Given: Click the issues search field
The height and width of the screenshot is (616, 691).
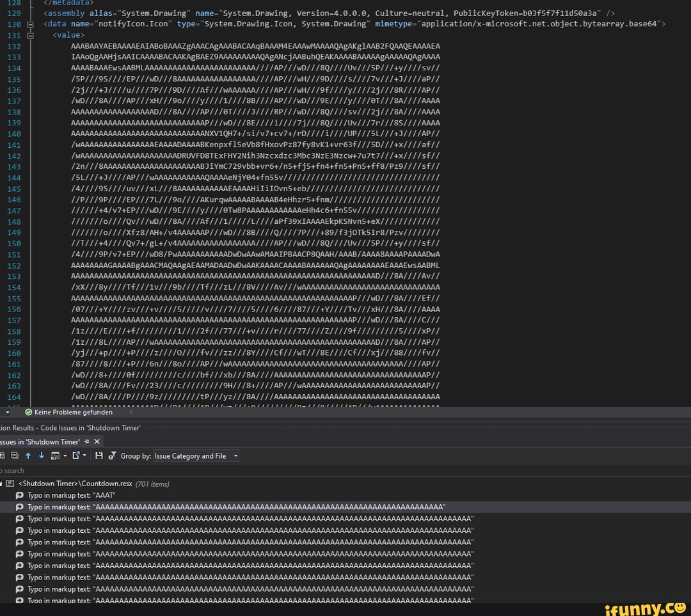Looking at the screenshot, I should click(x=64, y=471).
